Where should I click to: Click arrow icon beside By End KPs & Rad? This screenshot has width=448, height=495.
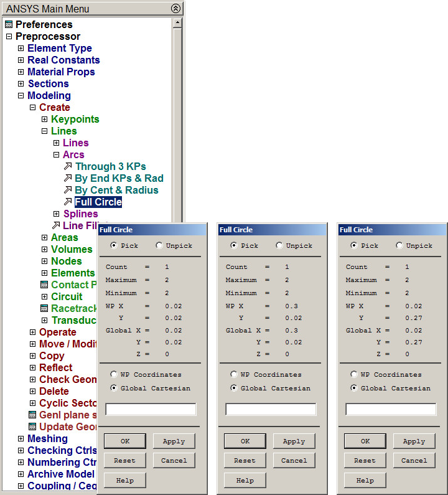click(68, 178)
